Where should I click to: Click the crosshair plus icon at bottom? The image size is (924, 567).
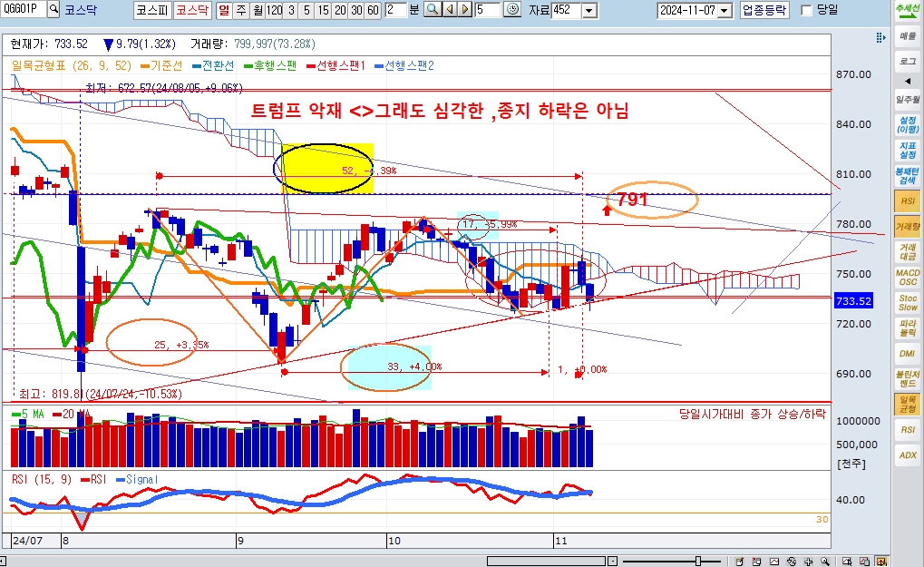coord(809,562)
